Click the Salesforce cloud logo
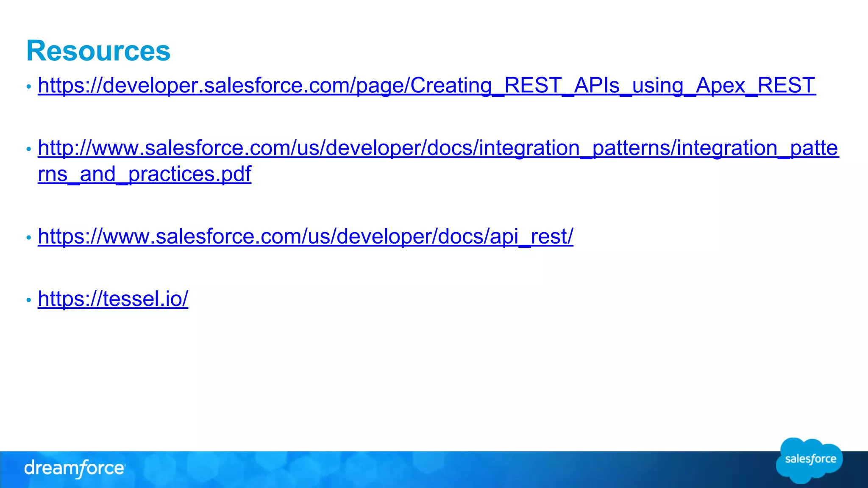Image resolution: width=868 pixels, height=488 pixels. tap(809, 460)
